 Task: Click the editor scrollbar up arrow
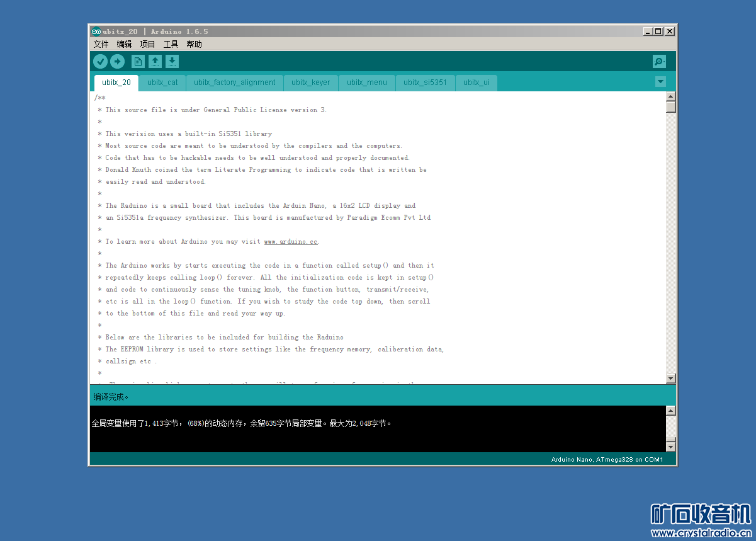click(671, 96)
